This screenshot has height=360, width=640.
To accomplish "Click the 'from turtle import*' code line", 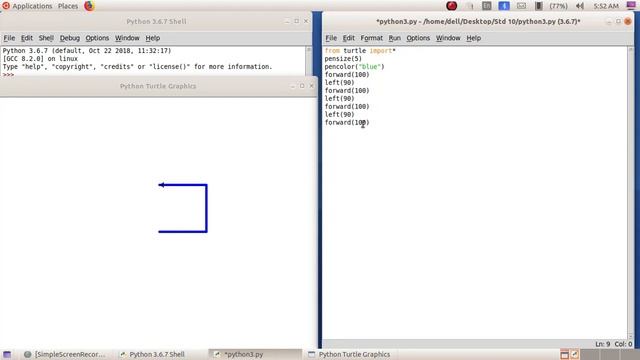I will tap(360, 51).
